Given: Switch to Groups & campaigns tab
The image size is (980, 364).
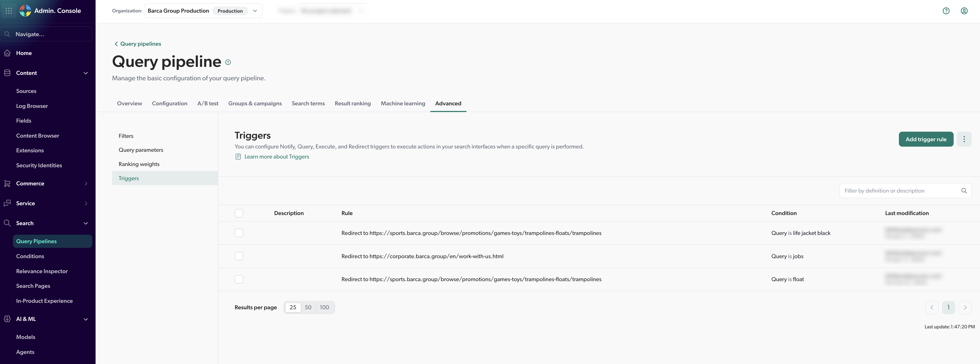Looking at the screenshot, I should pyautogui.click(x=255, y=104).
